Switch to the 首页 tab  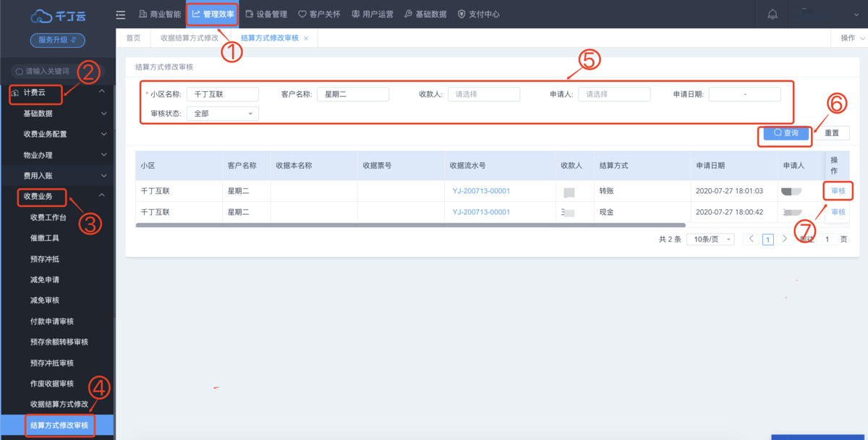coord(133,38)
